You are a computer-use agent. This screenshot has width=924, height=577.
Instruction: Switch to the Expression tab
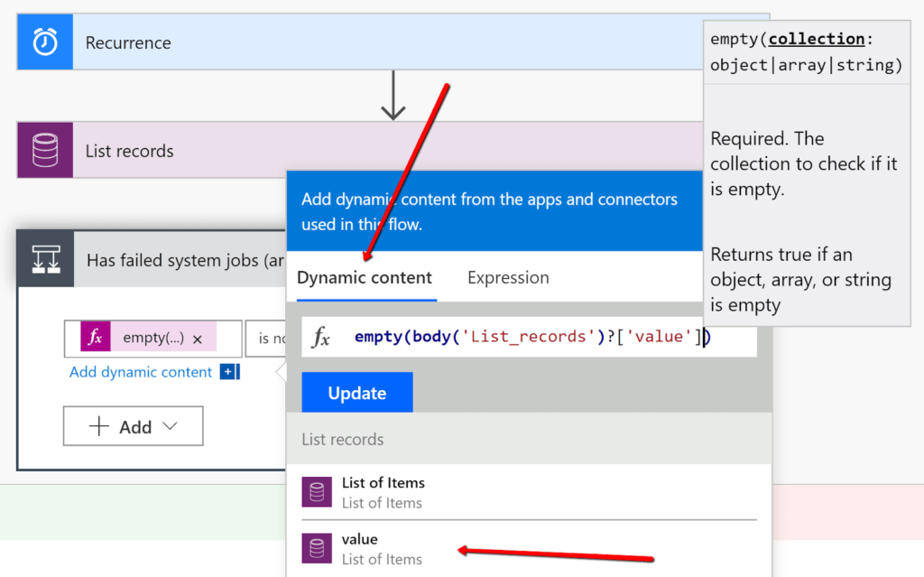508,278
